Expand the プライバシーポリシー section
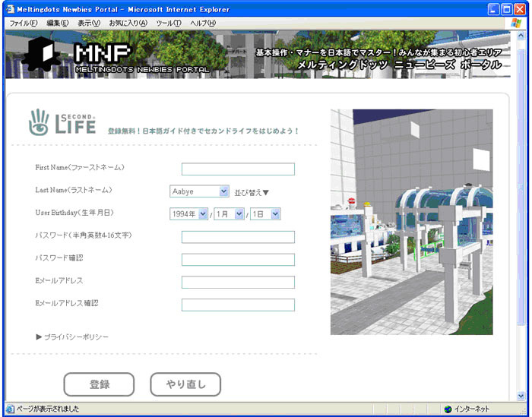532x417 pixels. click(72, 337)
